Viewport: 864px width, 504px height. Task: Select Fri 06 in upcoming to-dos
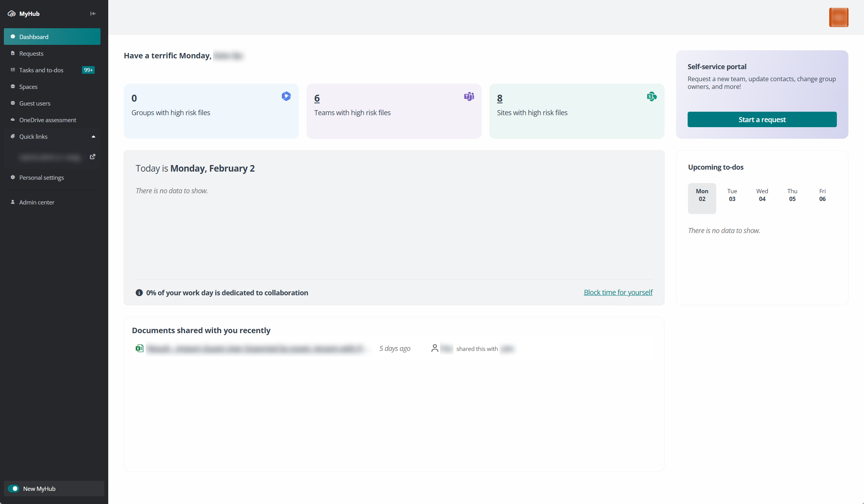click(x=822, y=195)
